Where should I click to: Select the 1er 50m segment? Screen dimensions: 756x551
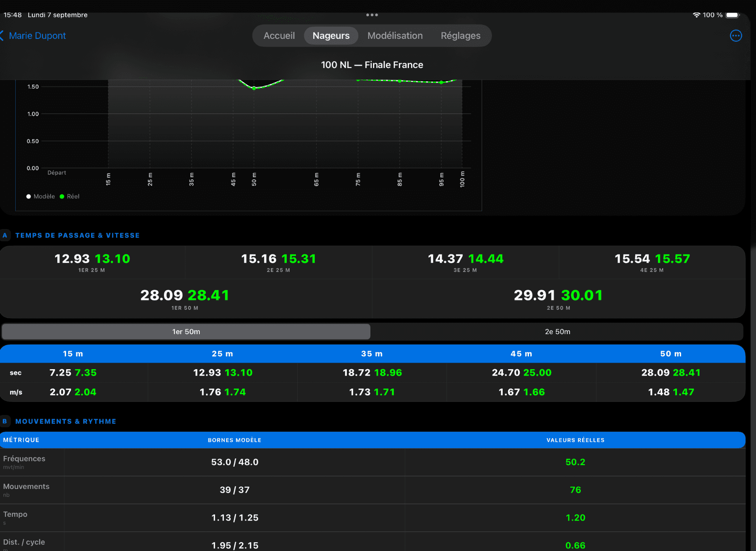click(186, 332)
